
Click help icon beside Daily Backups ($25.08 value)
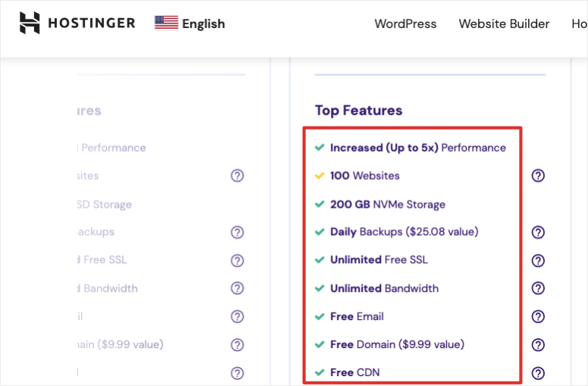click(x=538, y=232)
